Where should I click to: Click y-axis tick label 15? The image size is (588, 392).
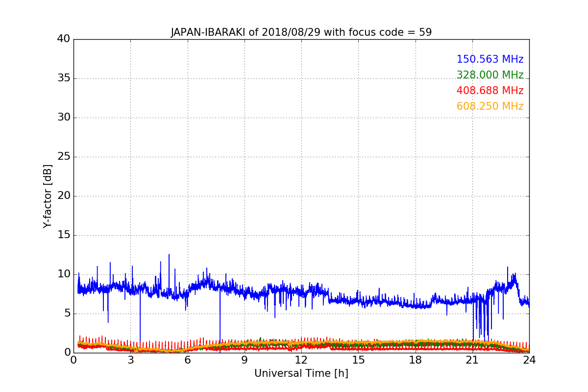pyautogui.click(x=64, y=235)
